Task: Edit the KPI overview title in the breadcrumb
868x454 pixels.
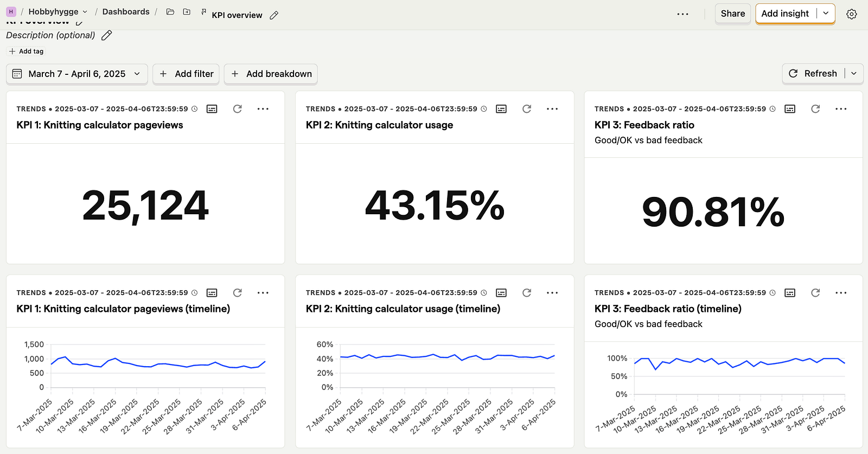Action: (274, 15)
